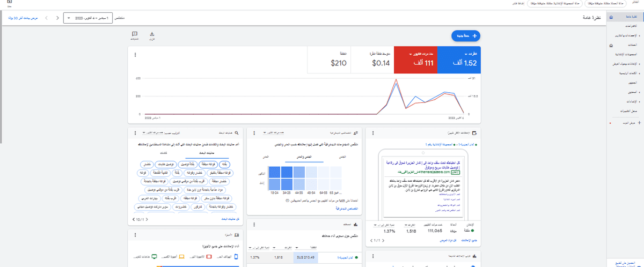
Task: Click the save icon in the top-left corner
Action: 9,3
